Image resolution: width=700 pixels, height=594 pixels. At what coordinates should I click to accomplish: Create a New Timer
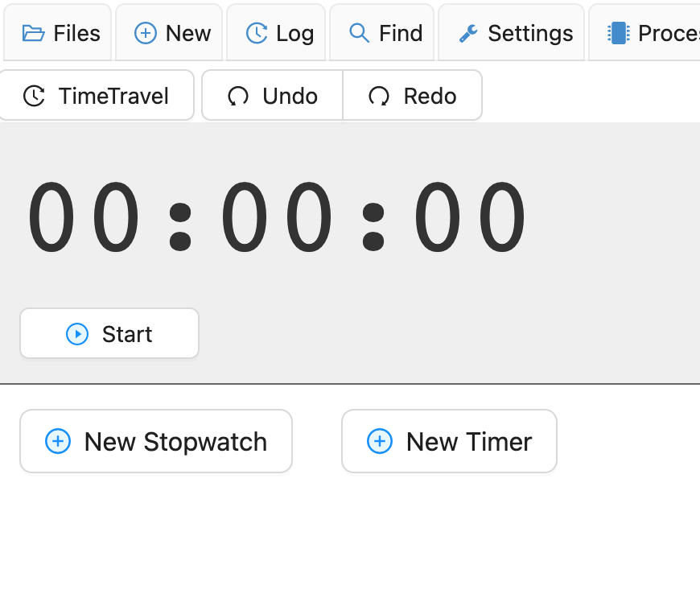click(449, 441)
